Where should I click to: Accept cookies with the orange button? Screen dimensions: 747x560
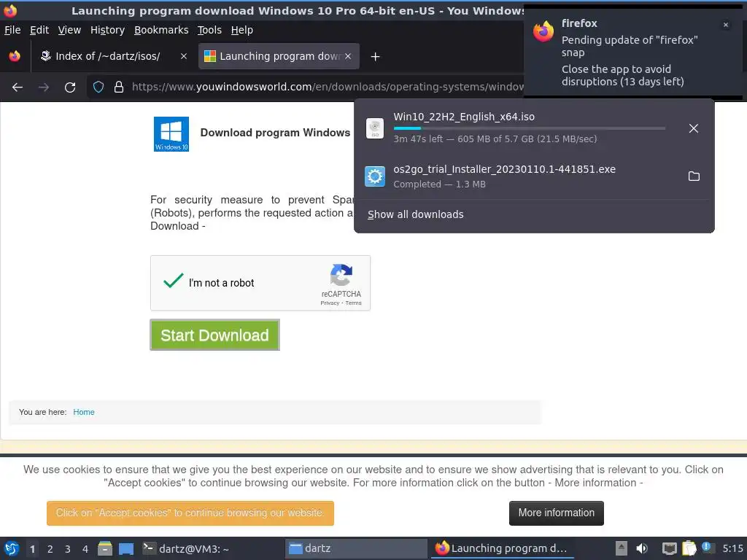(190, 513)
